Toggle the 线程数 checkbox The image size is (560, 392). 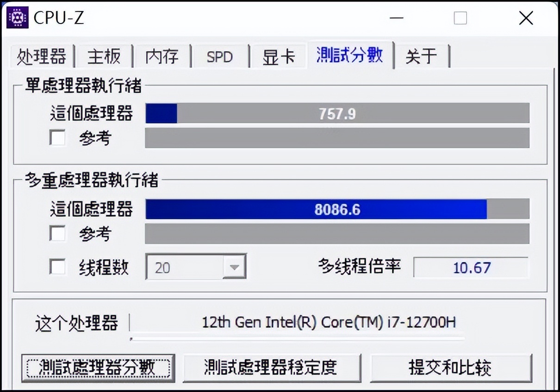point(57,267)
